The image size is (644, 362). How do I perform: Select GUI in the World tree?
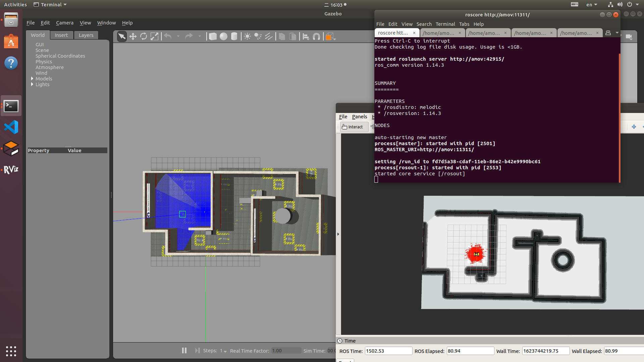point(40,45)
